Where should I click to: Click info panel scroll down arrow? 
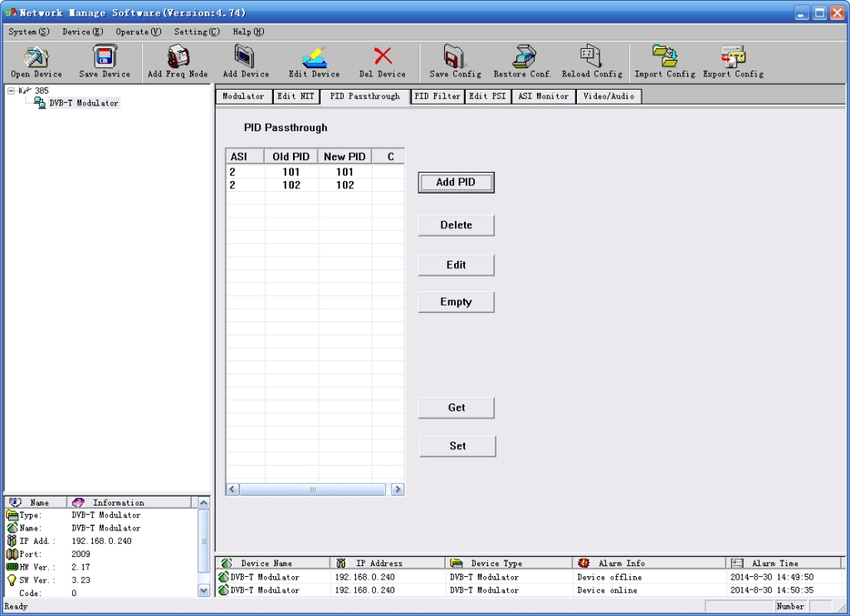[204, 590]
